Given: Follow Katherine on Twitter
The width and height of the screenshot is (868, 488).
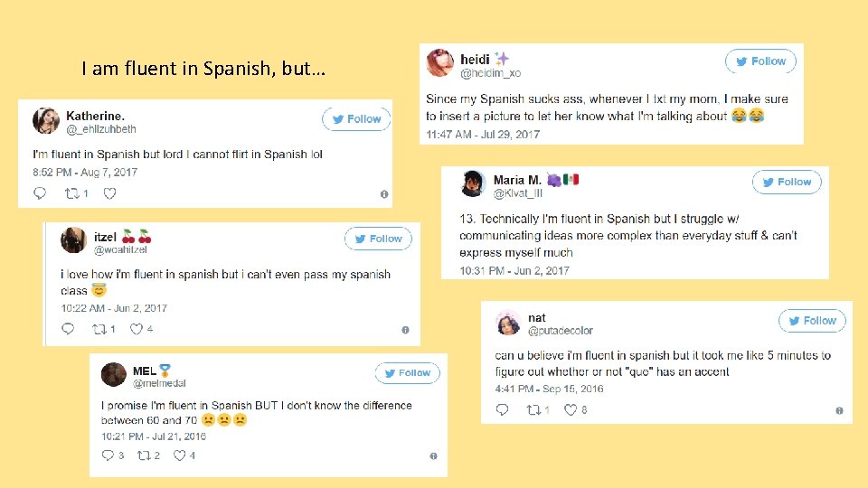Looking at the screenshot, I should [357, 118].
